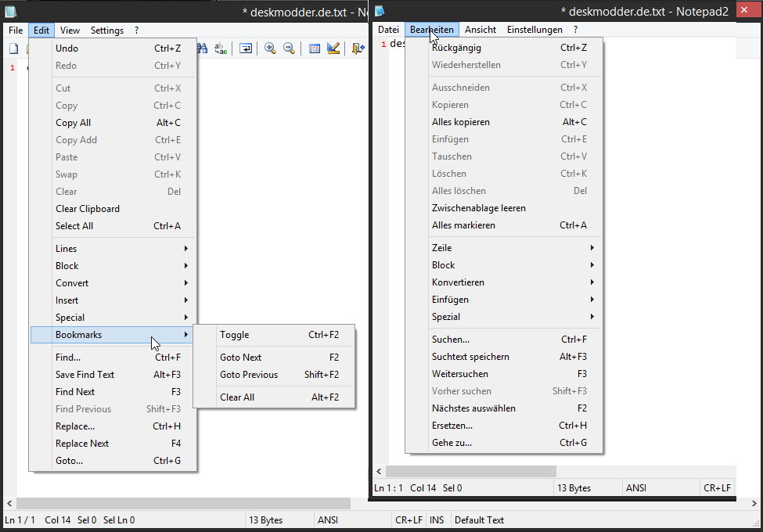This screenshot has height=532, width=763.
Task: Open Suchen... in the German menu
Action: [x=504, y=340]
